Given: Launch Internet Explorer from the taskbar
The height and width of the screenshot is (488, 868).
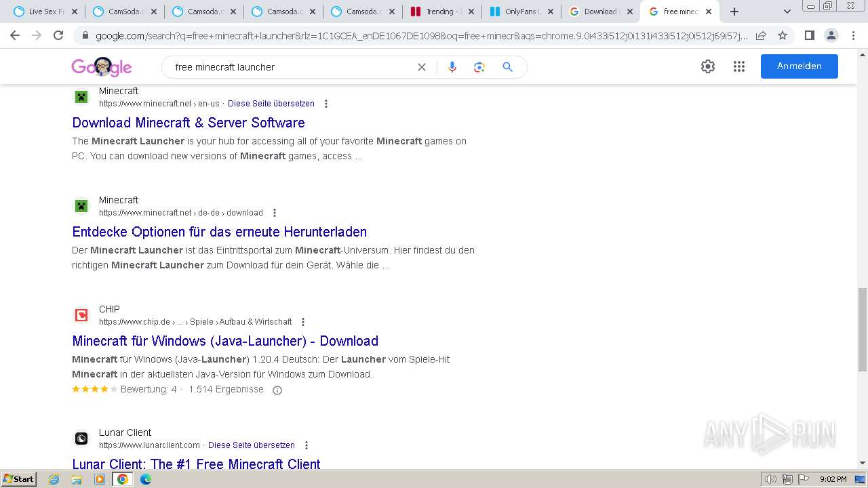Looking at the screenshot, I should [x=54, y=479].
